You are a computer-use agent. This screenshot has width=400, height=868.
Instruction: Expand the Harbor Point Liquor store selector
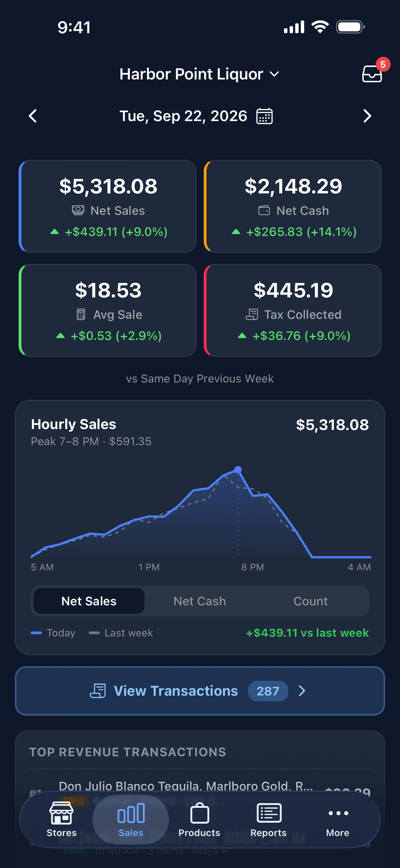pyautogui.click(x=200, y=74)
